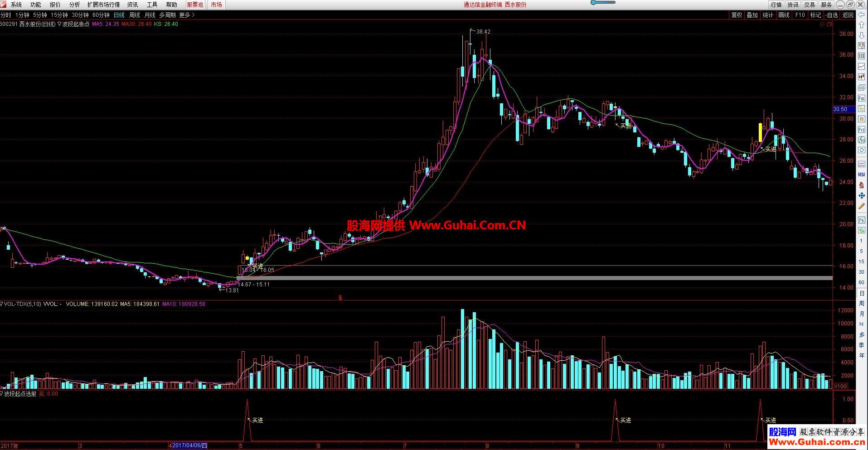Switch to 60分钟 period
Viewport: 868px width, 450px height.
click(101, 15)
